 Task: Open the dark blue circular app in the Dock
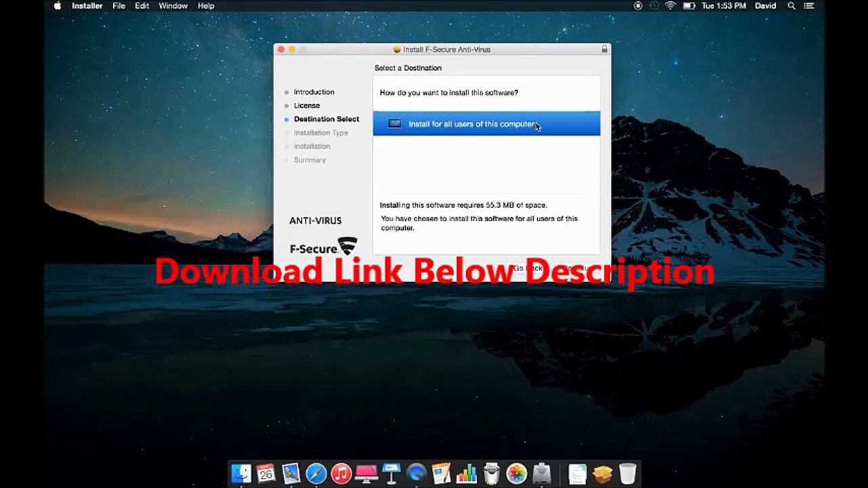coord(416,473)
